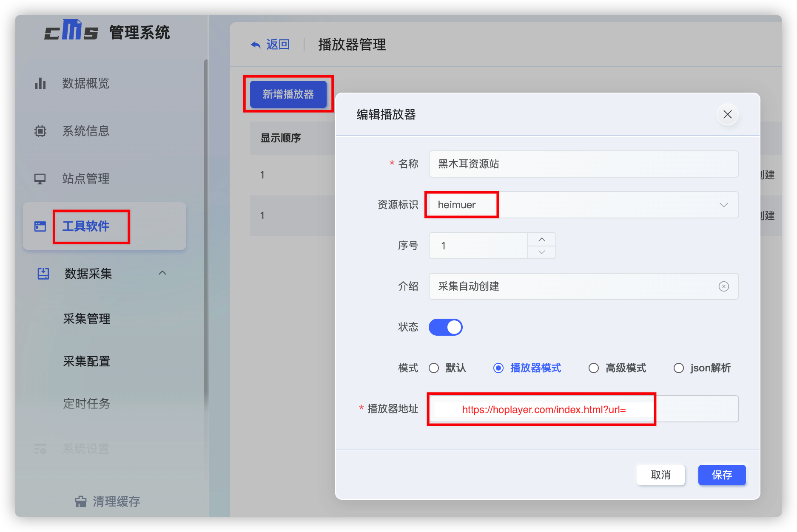Clear the 介绍 field with the x icon
This screenshot has height=532, width=797.
click(x=723, y=286)
